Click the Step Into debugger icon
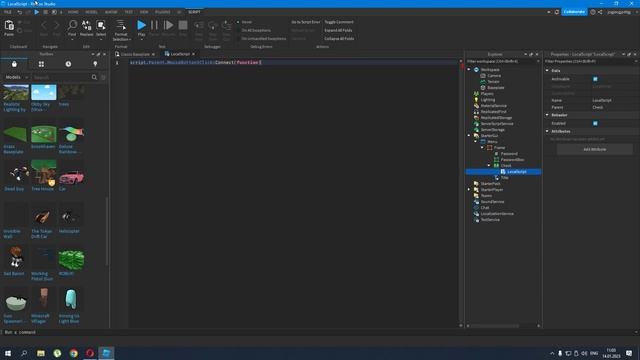Viewport: 640px width, 360px height. 199,26
